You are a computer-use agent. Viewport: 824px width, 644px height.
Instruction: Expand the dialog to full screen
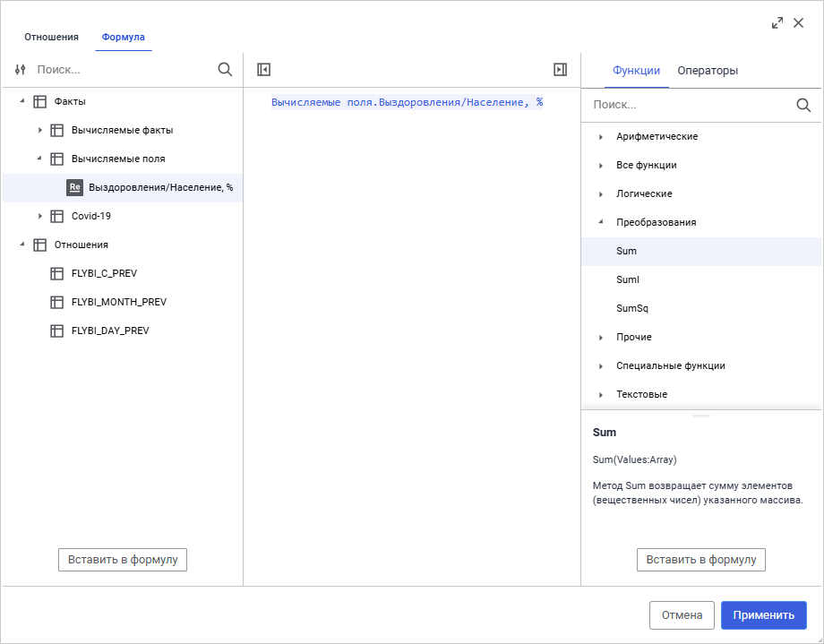pyautogui.click(x=777, y=23)
